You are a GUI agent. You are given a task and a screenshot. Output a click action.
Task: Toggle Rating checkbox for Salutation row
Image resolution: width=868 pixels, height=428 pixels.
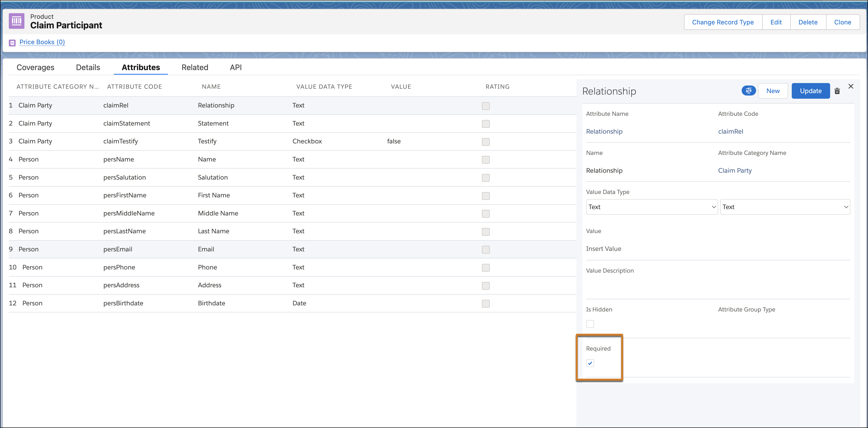[x=486, y=178]
